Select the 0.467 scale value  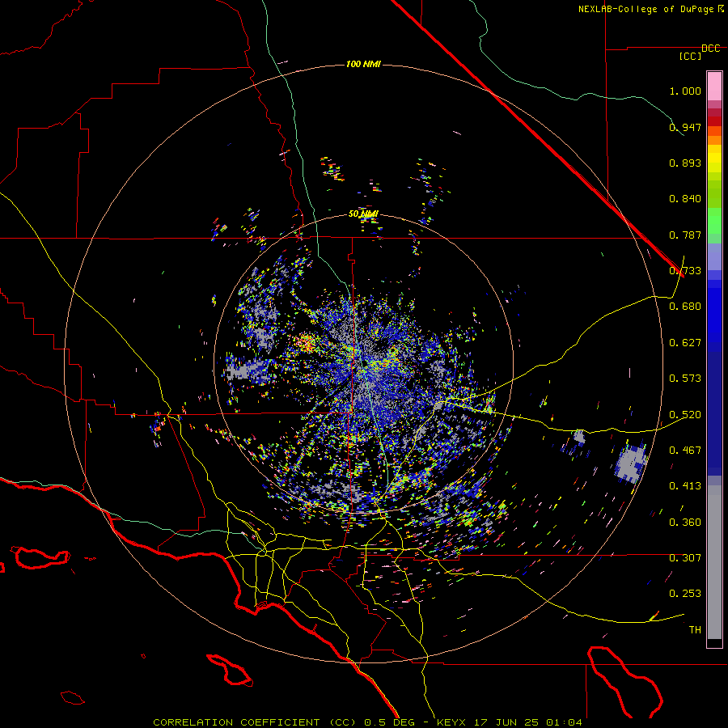[x=685, y=451]
